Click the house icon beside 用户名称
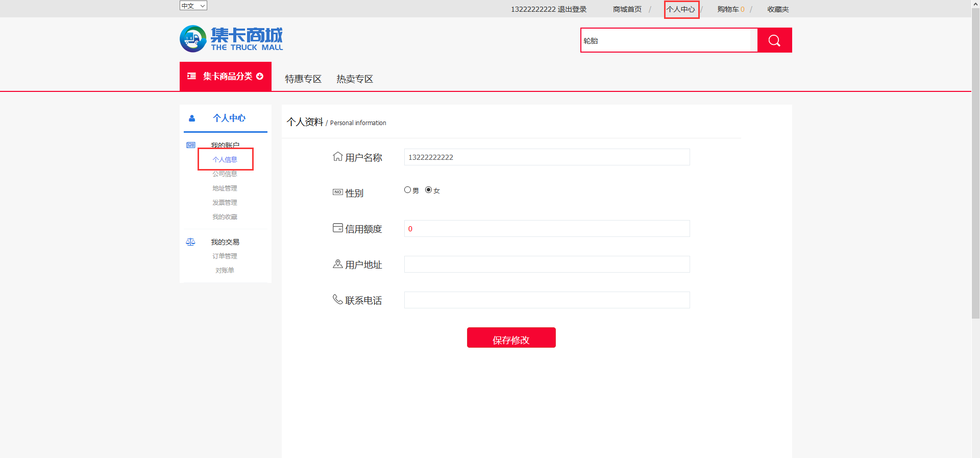980x458 pixels. 337,156
